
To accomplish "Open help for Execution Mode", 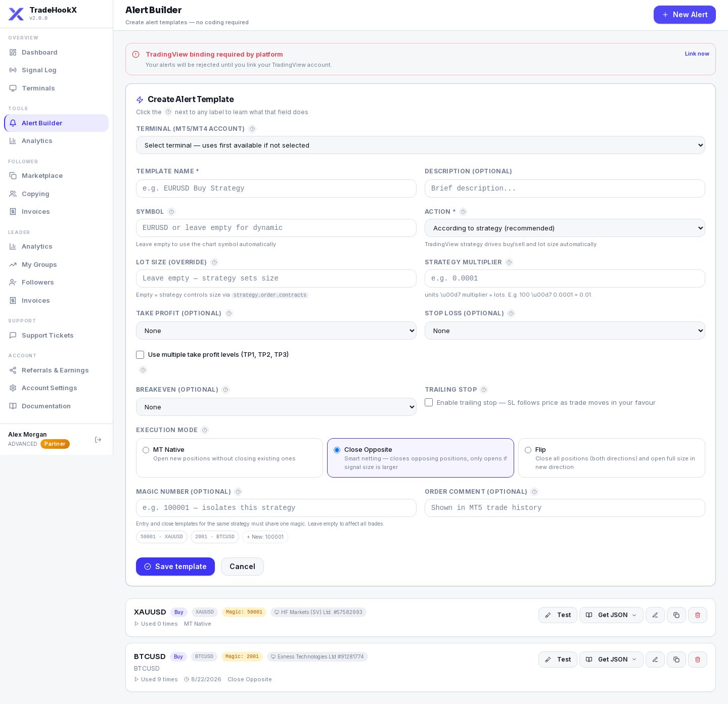I will 205,430.
